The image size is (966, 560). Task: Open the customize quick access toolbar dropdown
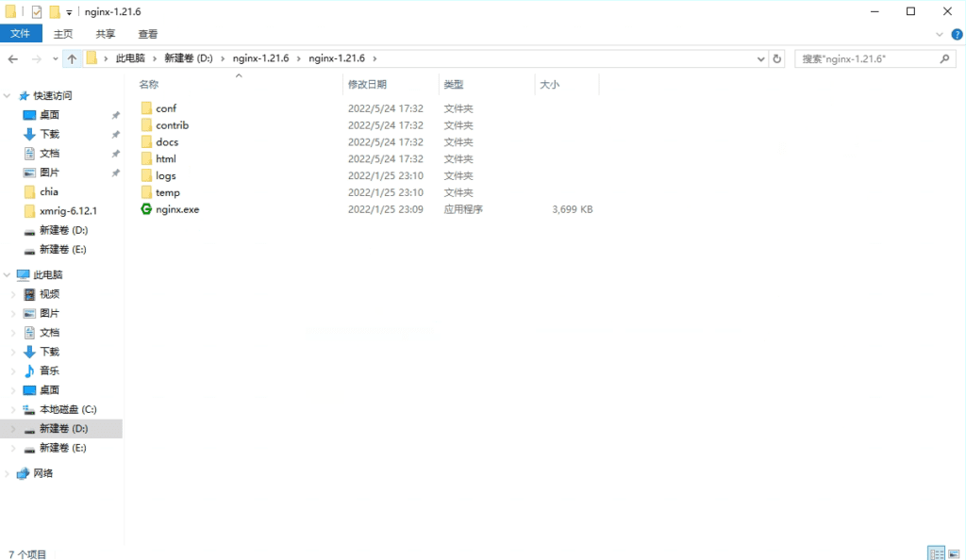coord(69,11)
